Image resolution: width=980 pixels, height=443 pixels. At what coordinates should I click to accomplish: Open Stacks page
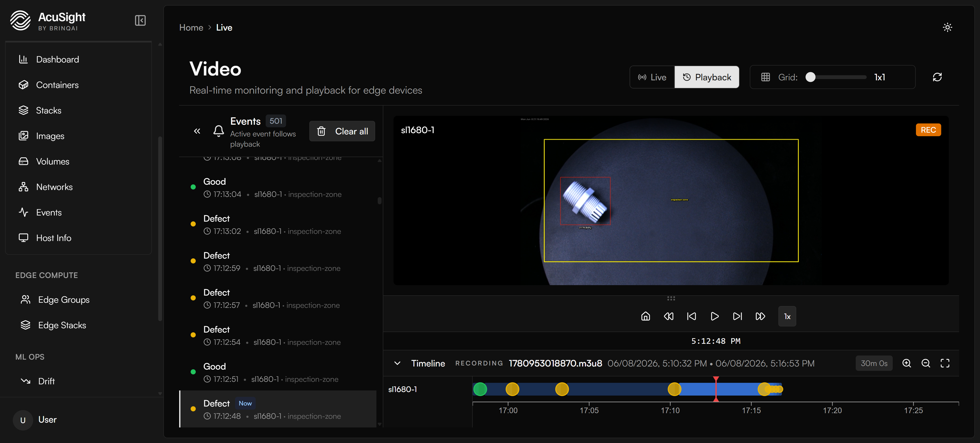coord(78,110)
